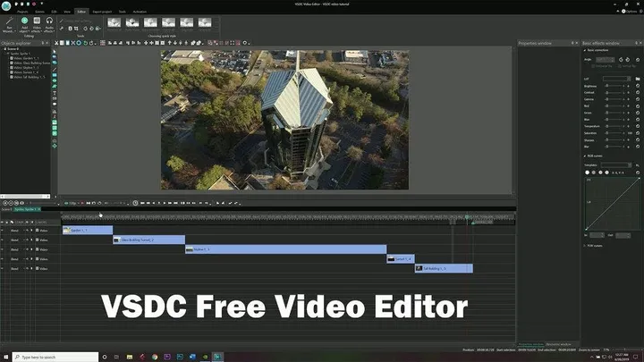This screenshot has width=644, height=362.
Task: Select the first quick style thumbnail
Action: tap(114, 23)
